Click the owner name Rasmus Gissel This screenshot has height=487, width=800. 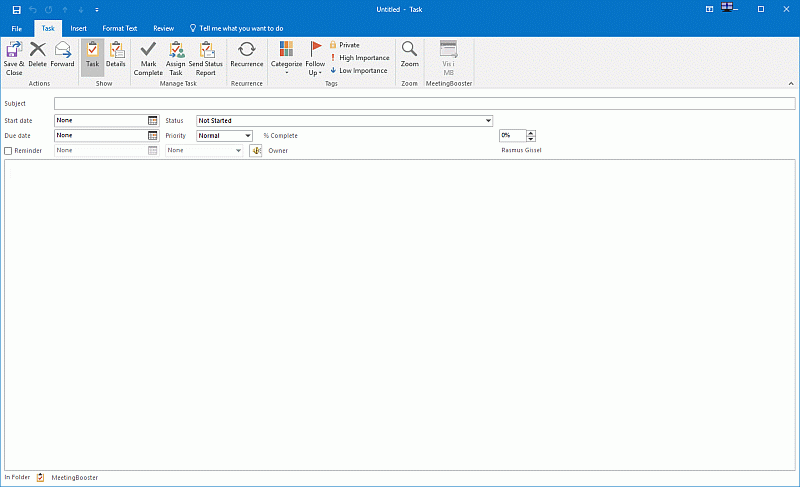pyautogui.click(x=521, y=150)
